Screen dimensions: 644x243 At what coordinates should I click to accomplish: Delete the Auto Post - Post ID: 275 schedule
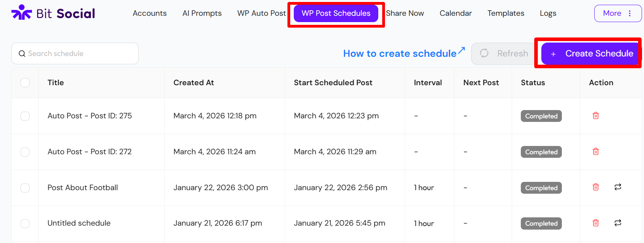(595, 116)
